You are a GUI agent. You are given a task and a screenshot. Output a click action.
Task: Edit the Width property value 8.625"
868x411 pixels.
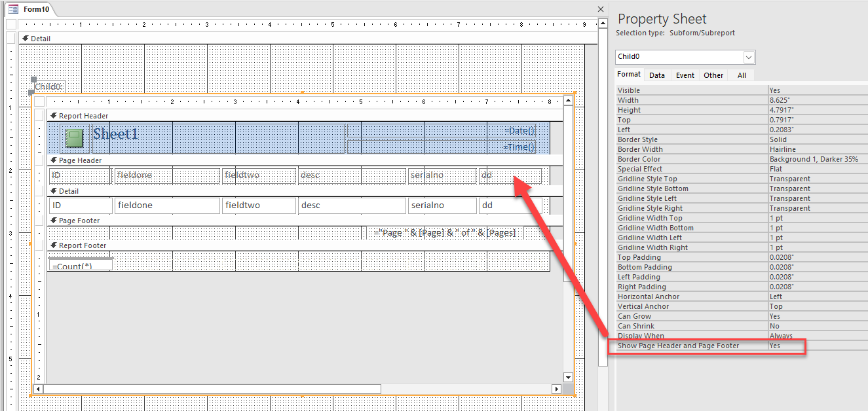tap(818, 100)
